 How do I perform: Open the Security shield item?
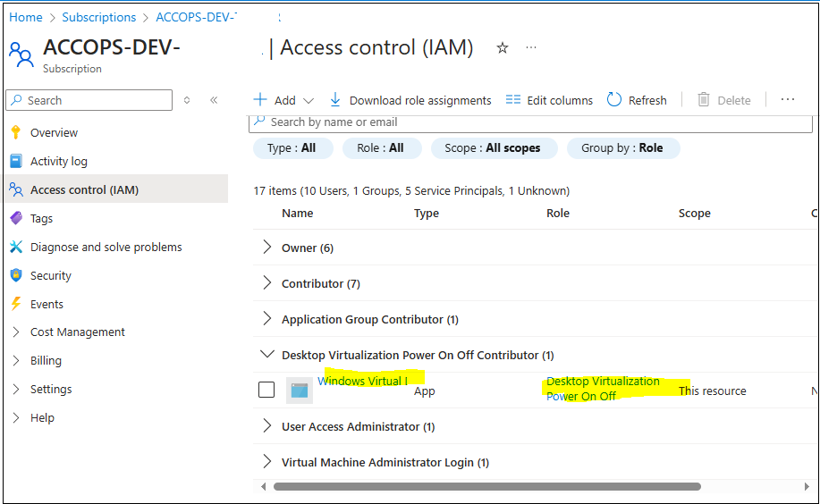tap(50, 275)
